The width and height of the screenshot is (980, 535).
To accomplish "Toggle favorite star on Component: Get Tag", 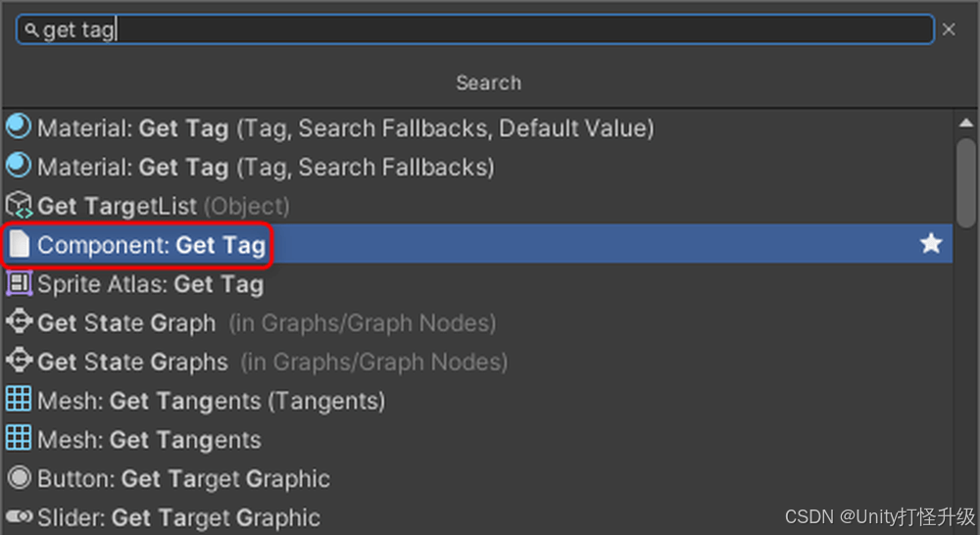I will [930, 244].
